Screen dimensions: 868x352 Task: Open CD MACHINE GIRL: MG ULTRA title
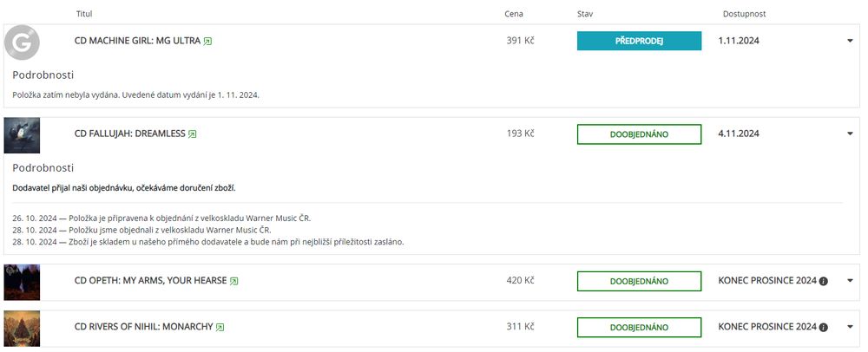[137, 41]
